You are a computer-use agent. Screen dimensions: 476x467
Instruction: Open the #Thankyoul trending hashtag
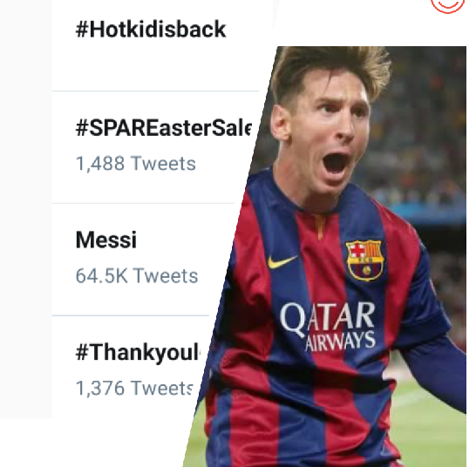(x=138, y=353)
